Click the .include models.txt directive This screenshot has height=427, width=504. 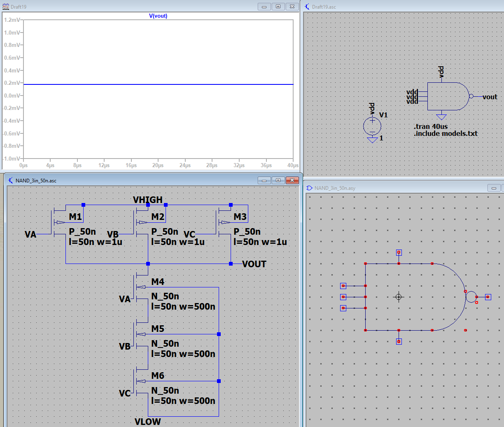point(446,133)
